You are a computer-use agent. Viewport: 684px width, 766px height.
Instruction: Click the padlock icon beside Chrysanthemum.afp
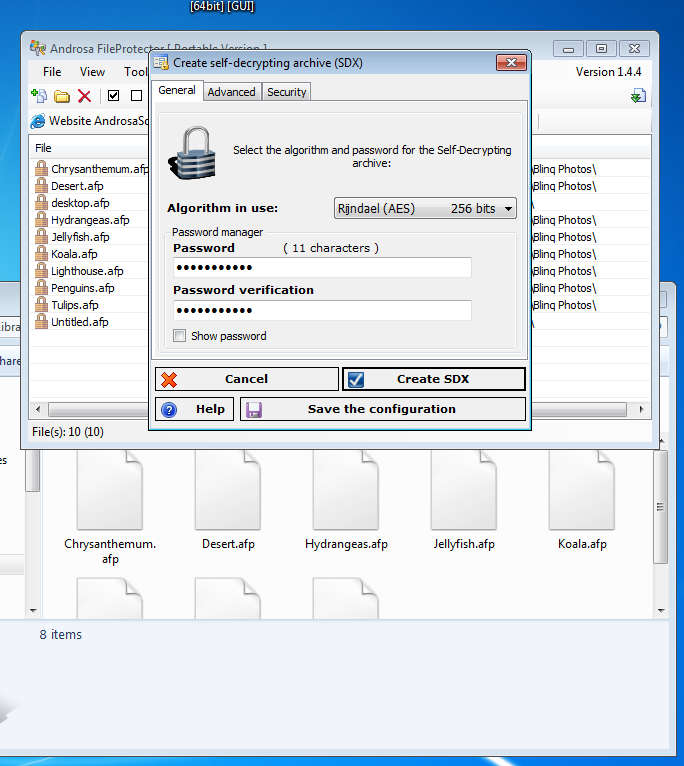42,169
